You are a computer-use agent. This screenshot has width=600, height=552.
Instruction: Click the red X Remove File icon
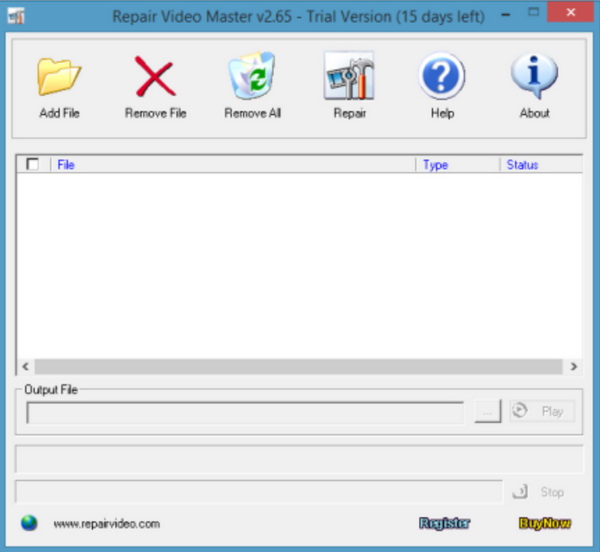click(155, 76)
